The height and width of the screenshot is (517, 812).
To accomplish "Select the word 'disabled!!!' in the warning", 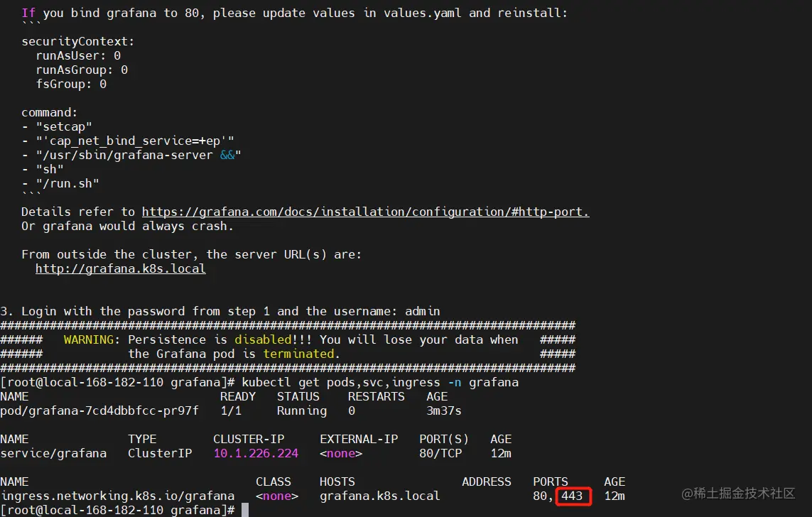I will (x=274, y=339).
